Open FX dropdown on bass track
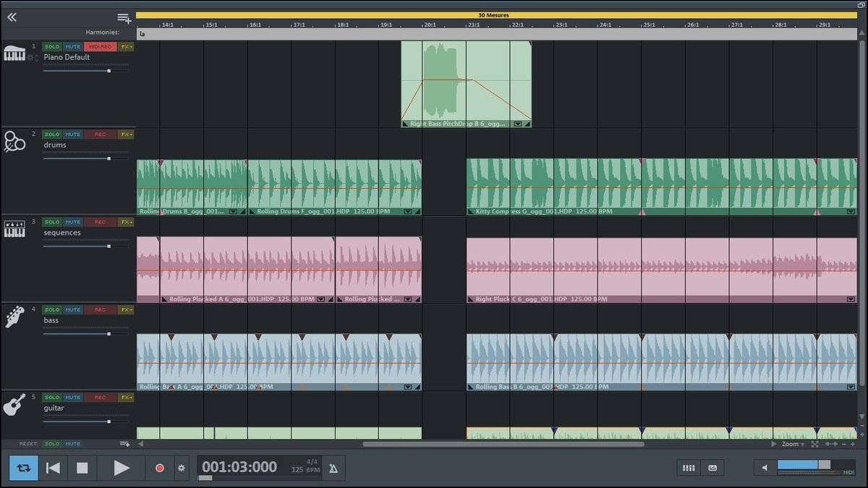 [x=126, y=309]
